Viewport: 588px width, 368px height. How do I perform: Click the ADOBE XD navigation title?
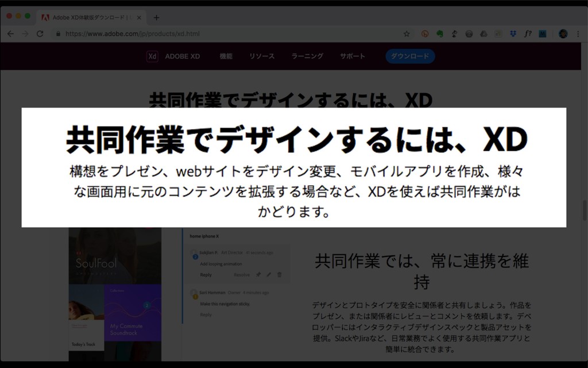[x=182, y=56]
